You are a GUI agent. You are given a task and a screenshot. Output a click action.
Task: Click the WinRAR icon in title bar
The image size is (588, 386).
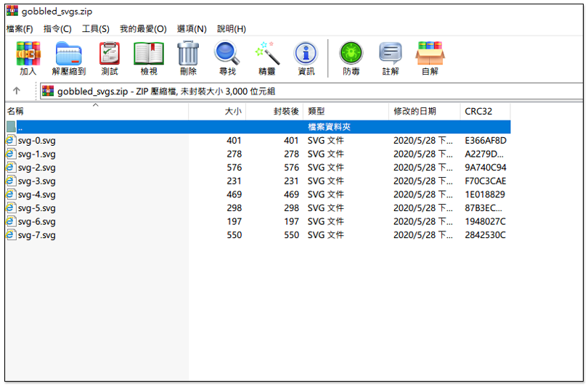pos(12,11)
